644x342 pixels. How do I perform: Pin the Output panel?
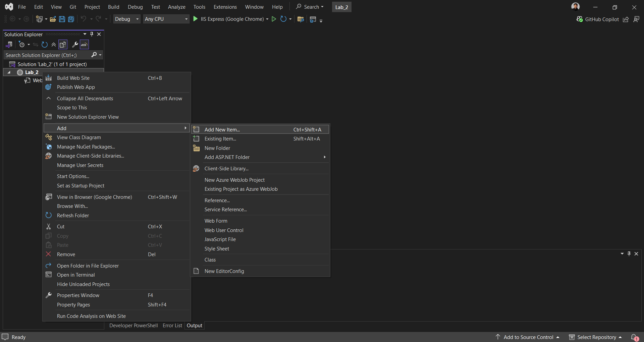(629, 254)
